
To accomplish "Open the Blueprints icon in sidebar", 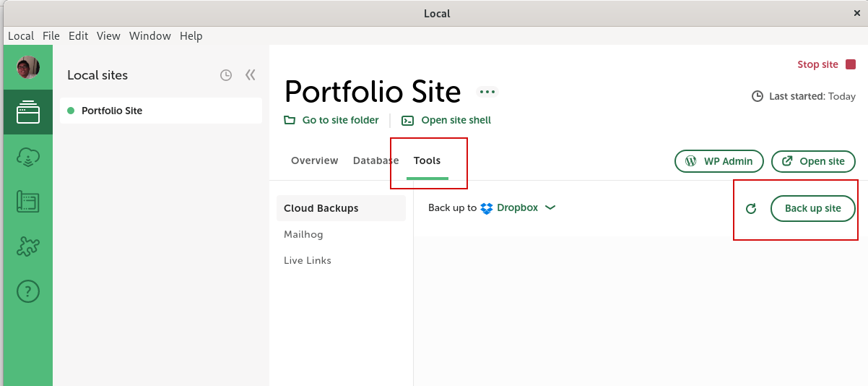I will [x=28, y=202].
